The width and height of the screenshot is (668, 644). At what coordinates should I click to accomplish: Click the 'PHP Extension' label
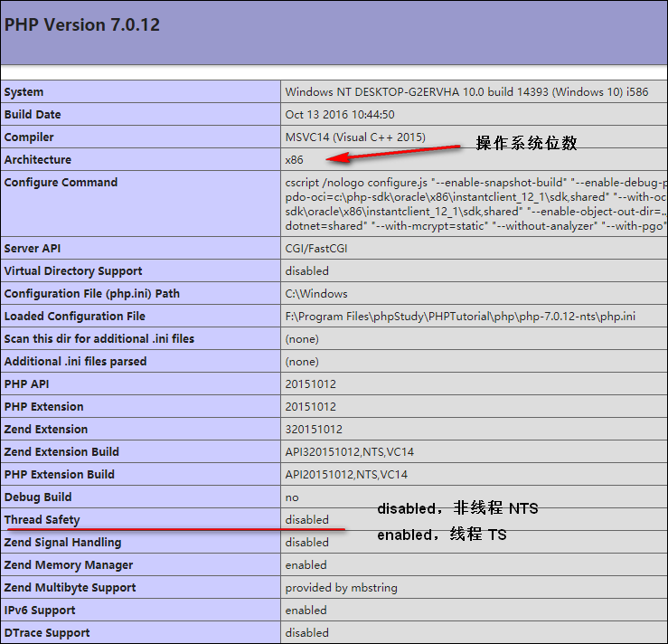coord(44,407)
